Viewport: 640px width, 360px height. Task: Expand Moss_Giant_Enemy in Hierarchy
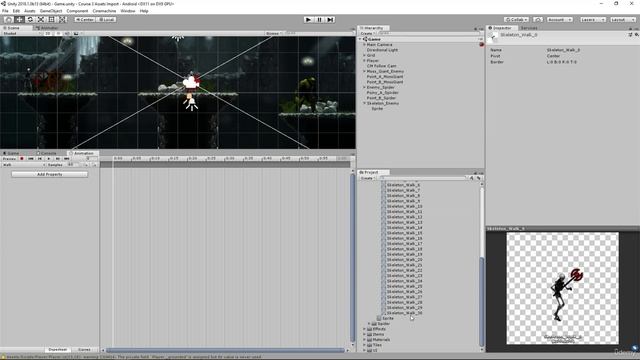coord(364,71)
